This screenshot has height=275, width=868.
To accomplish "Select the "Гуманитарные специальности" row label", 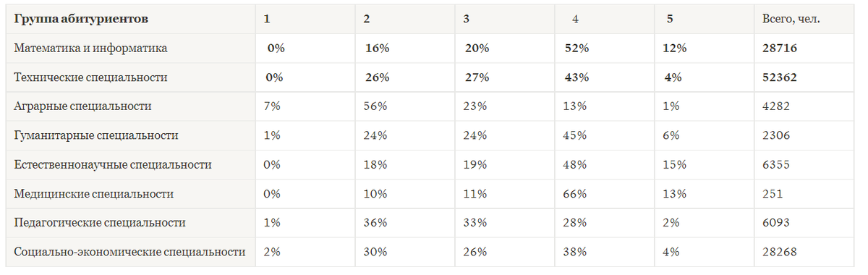I will tap(96, 135).
